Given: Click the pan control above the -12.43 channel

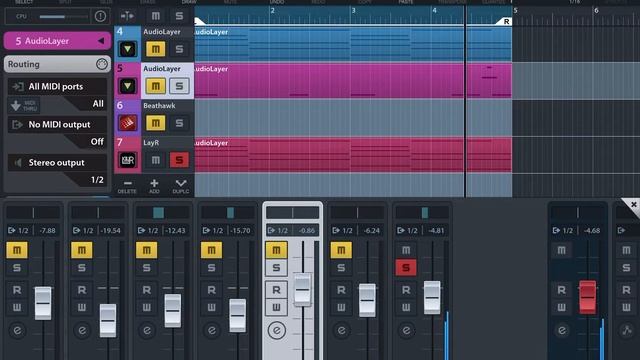Looking at the screenshot, I should [162, 212].
